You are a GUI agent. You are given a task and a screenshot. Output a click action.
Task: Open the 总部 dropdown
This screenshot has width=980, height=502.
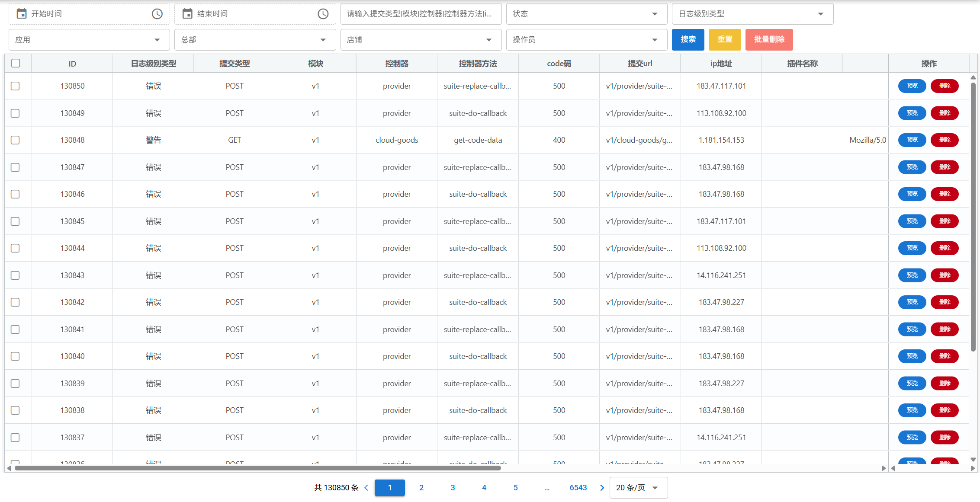coord(255,40)
